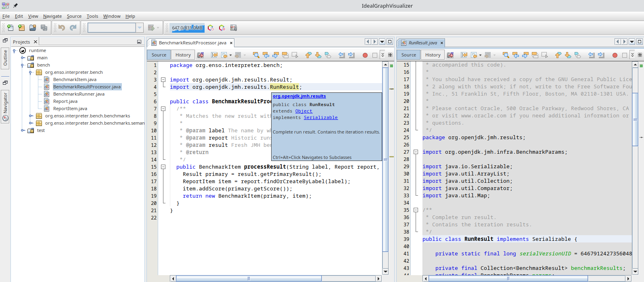Image resolution: width=644 pixels, height=282 pixels.
Task: Minimize the Projects window group
Action: (139, 42)
